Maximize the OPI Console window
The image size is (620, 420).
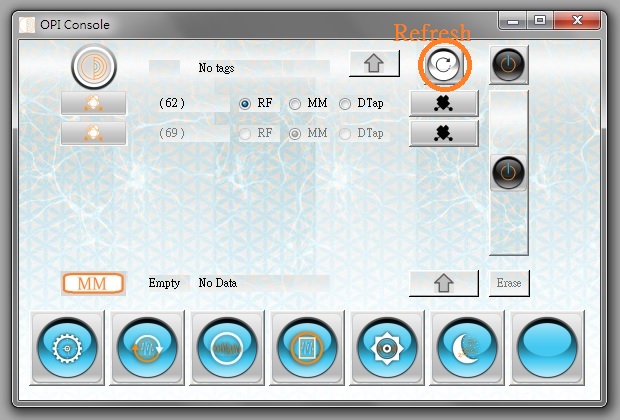[x=540, y=21]
